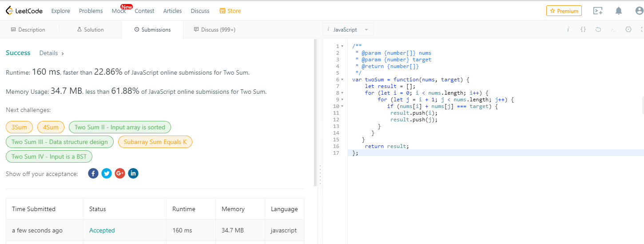
Task: Open the notifications bell
Action: pos(619,11)
